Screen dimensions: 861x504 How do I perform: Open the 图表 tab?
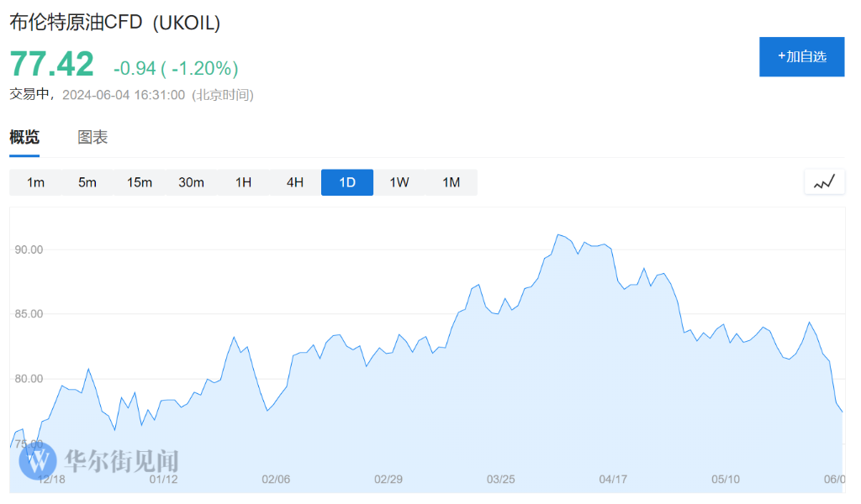(x=92, y=138)
